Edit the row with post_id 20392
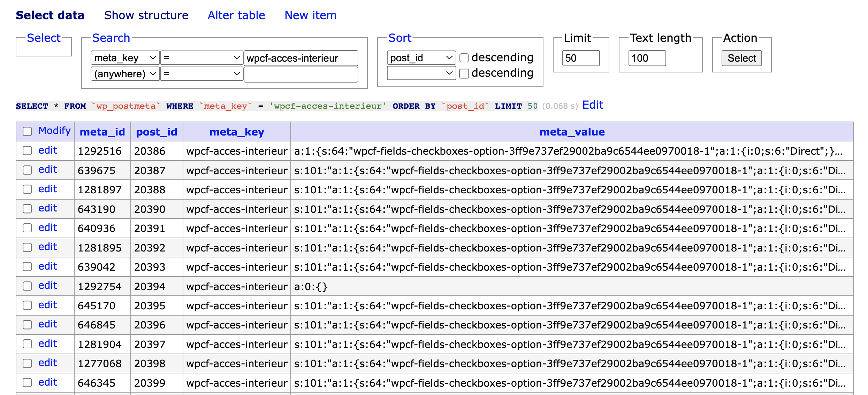Screen dimensions: 868x395 point(47,247)
